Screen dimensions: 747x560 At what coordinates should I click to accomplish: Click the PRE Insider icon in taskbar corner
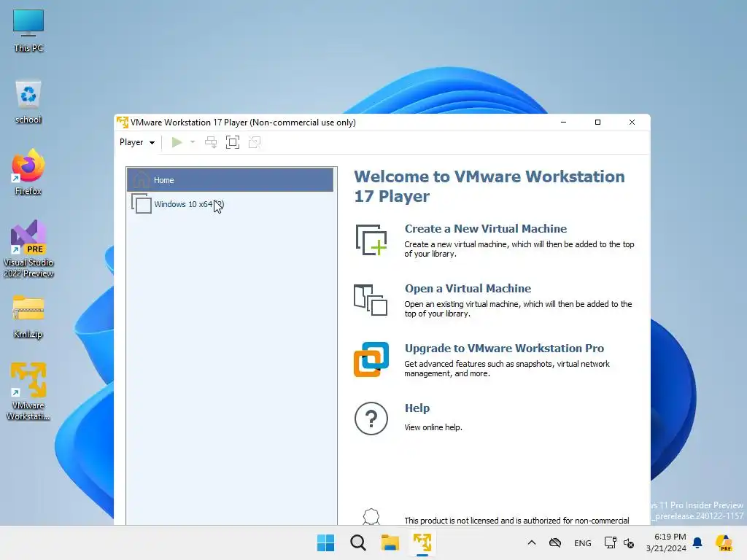(724, 542)
